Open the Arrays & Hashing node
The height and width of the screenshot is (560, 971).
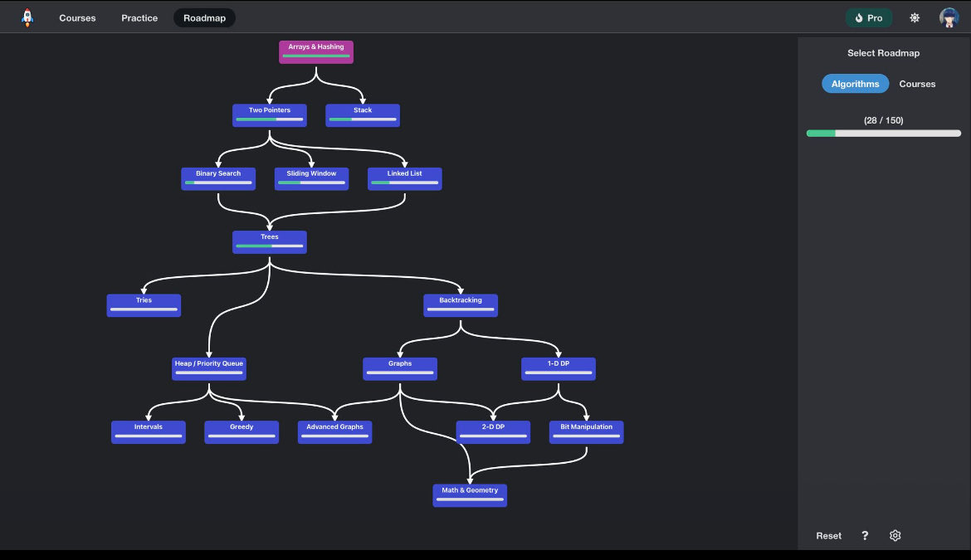(316, 52)
